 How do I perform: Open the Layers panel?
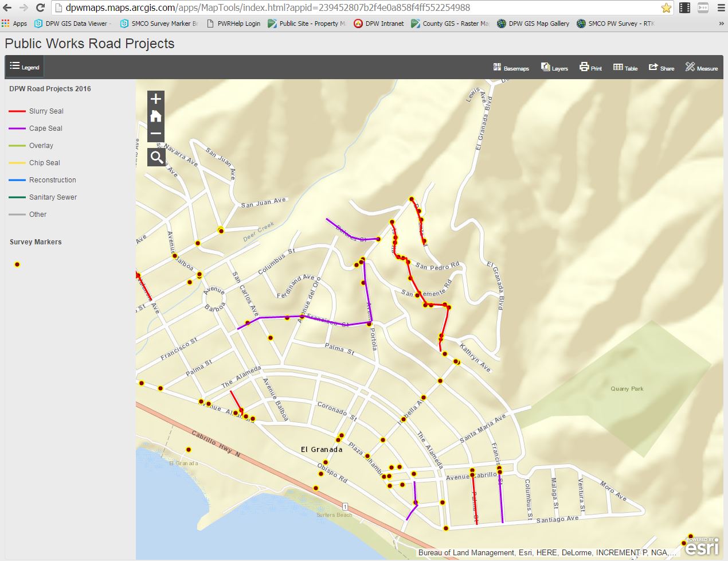click(x=554, y=67)
